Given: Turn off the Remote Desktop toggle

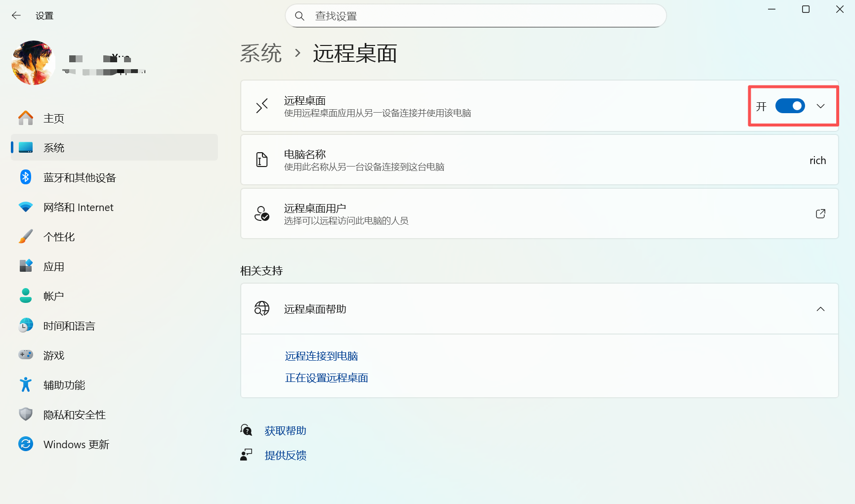Looking at the screenshot, I should tap(790, 106).
